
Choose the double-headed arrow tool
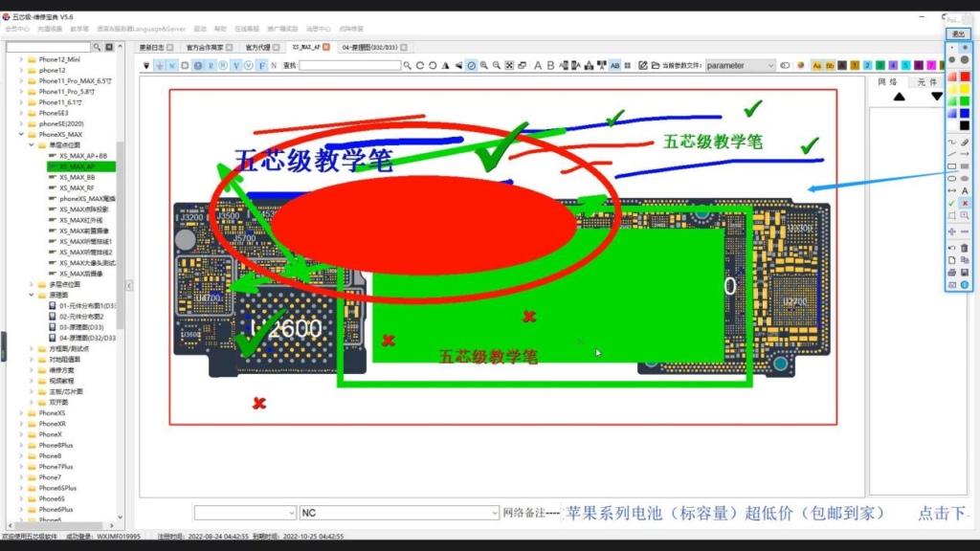coord(951,190)
